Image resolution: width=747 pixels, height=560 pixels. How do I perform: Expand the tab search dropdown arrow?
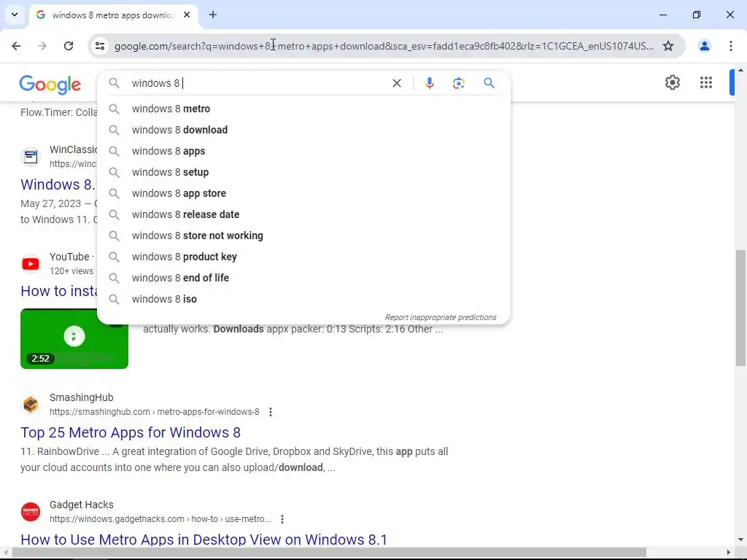[15, 15]
